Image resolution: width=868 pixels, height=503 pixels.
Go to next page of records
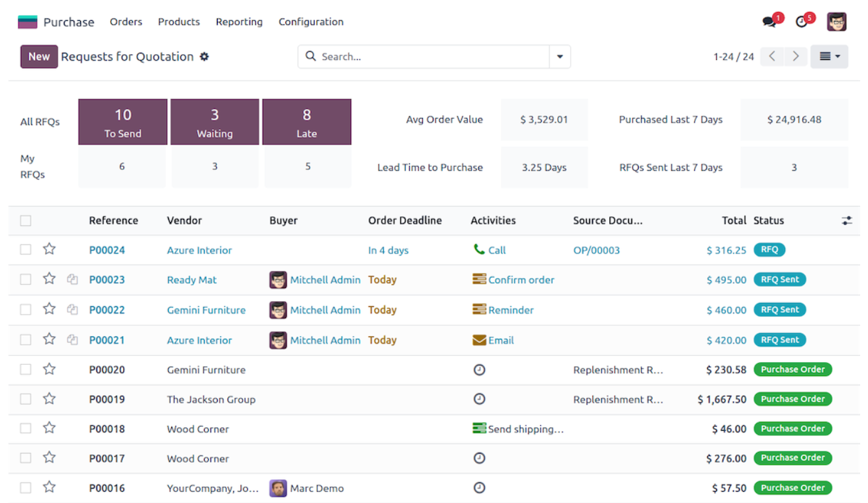click(795, 57)
